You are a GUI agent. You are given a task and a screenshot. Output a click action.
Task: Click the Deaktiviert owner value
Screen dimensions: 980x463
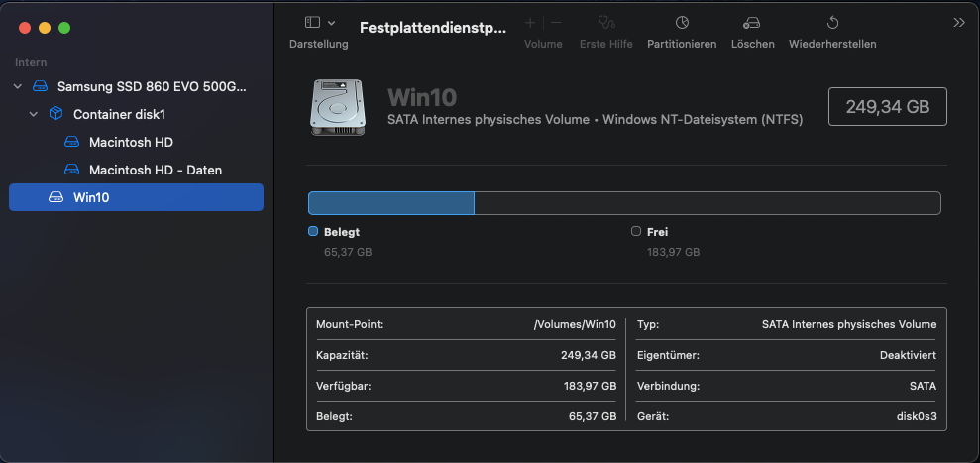(x=908, y=355)
